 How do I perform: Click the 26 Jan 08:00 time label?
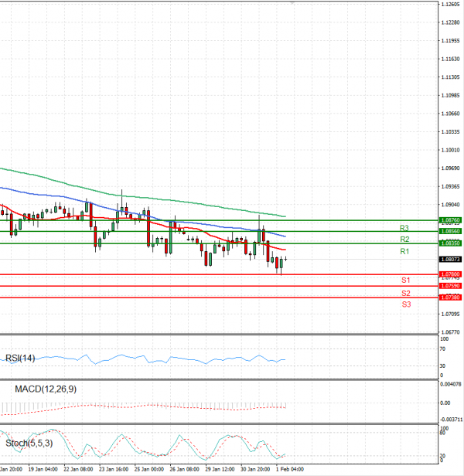pyautogui.click(x=185, y=469)
